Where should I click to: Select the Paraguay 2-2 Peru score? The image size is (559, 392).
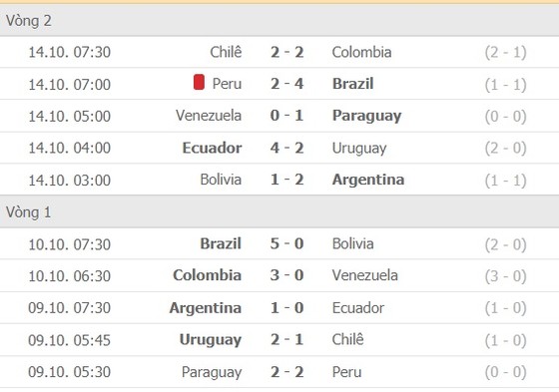(x=287, y=372)
